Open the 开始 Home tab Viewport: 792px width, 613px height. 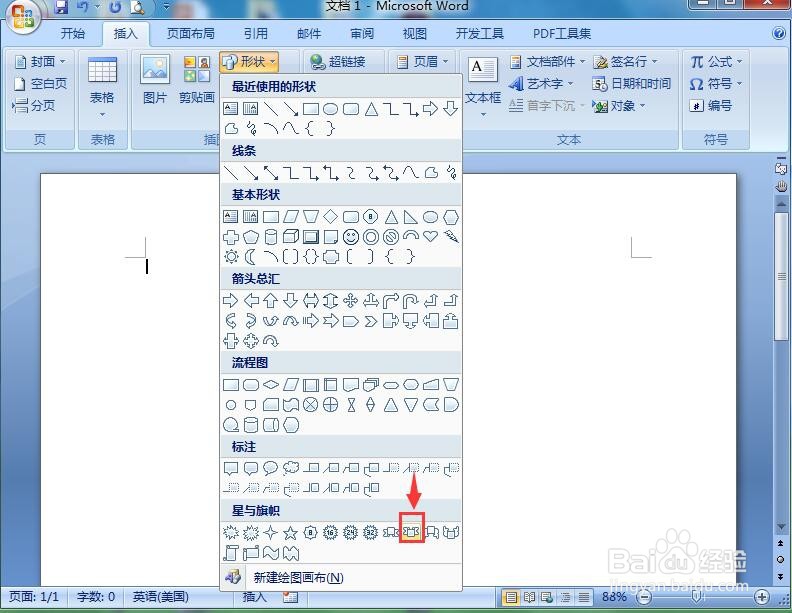point(73,33)
